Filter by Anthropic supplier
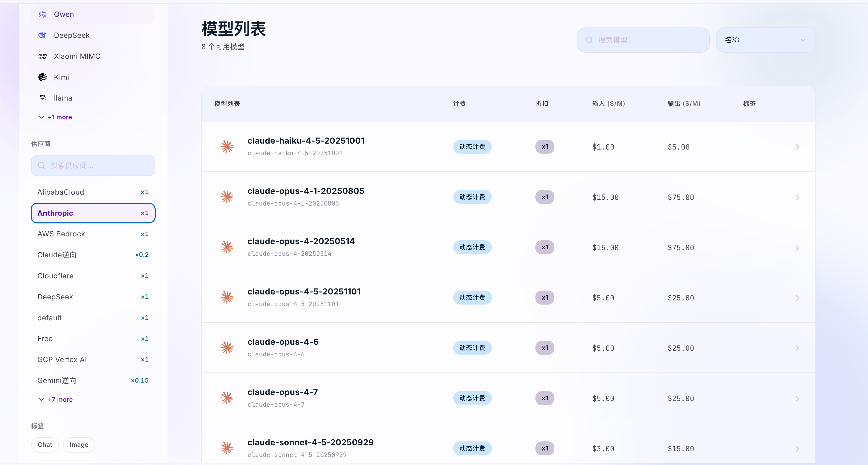This screenshot has width=868, height=465. click(x=93, y=213)
